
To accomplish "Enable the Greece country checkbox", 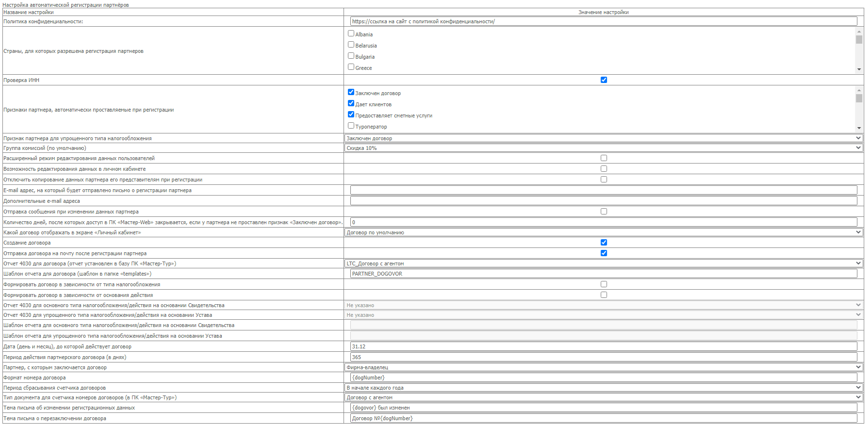I will tap(351, 67).
